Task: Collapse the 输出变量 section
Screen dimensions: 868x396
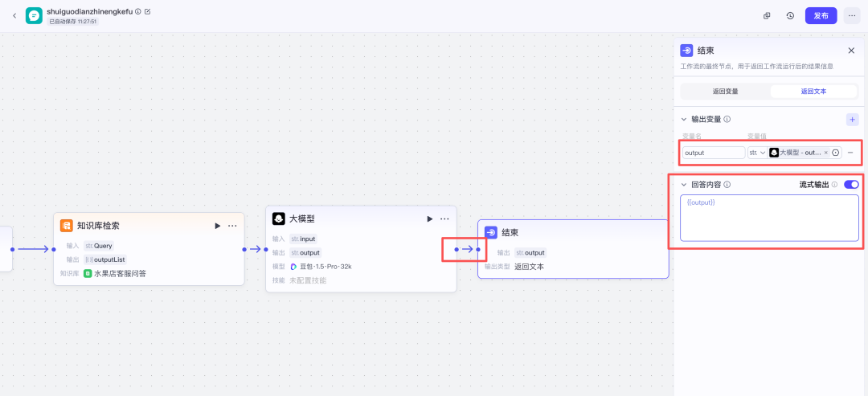Action: [x=684, y=119]
